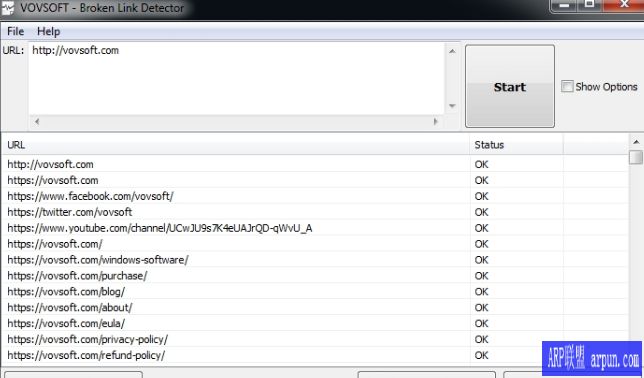Maximize the Broken Link Detector window
Image resolution: width=644 pixels, height=378 pixels.
tap(590, 6)
